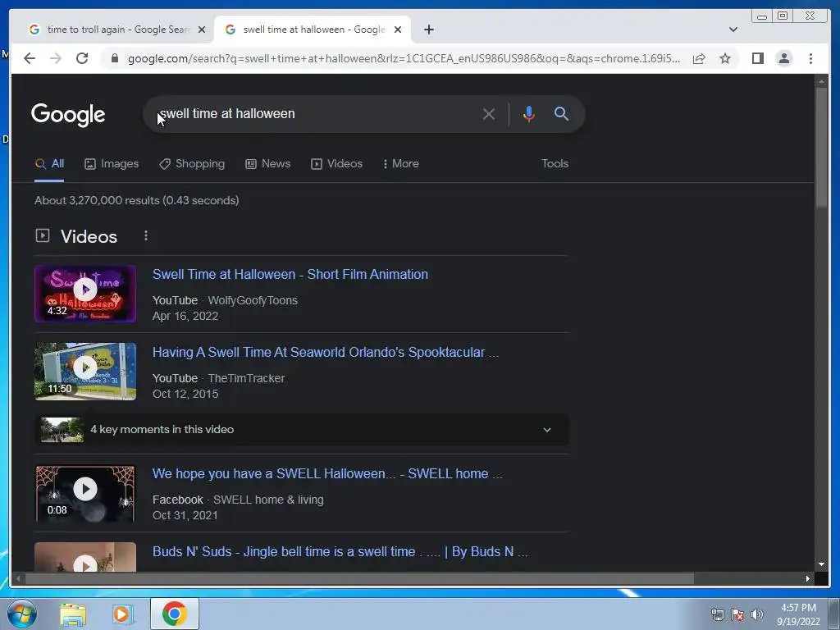Screen dimensions: 840x630
Task: Close the 'time to troll again' tab
Action: (202, 30)
